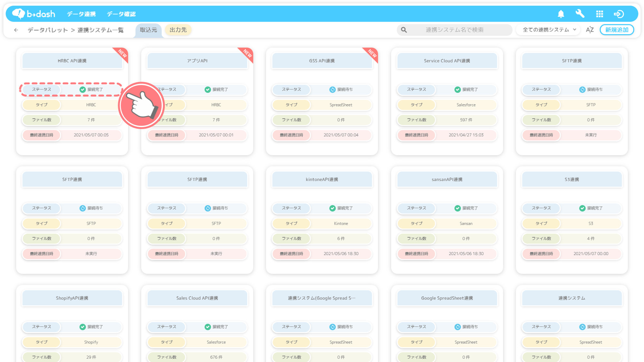Click green check icon on S3連携 card
This screenshot has width=644, height=362.
[582, 208]
